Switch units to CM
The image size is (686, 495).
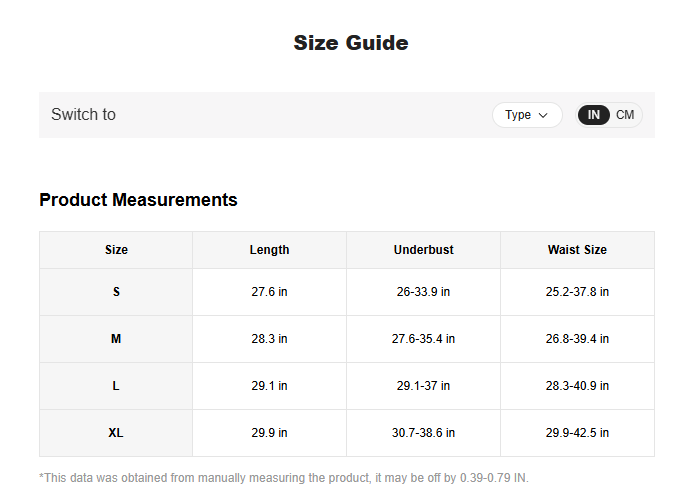pyautogui.click(x=625, y=115)
